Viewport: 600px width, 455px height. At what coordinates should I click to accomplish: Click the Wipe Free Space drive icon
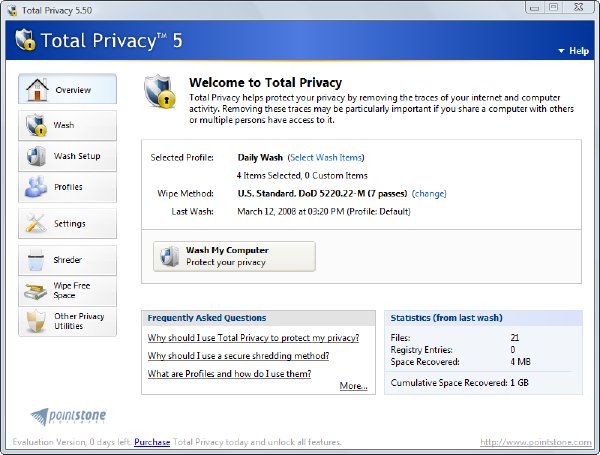click(36, 291)
